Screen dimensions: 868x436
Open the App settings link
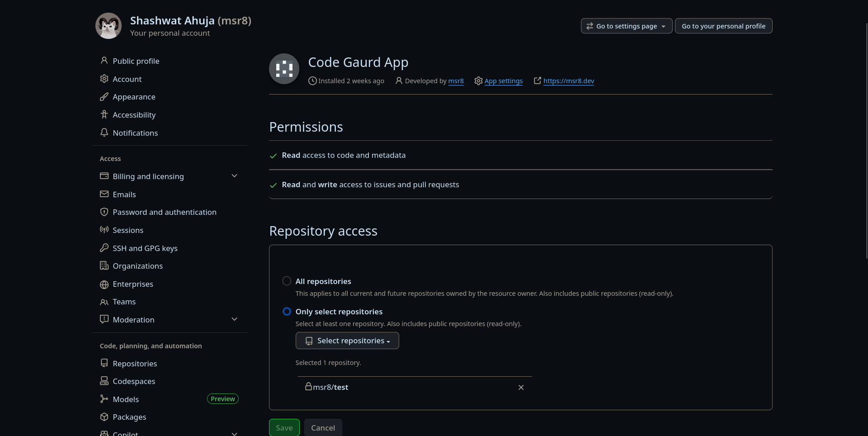504,81
